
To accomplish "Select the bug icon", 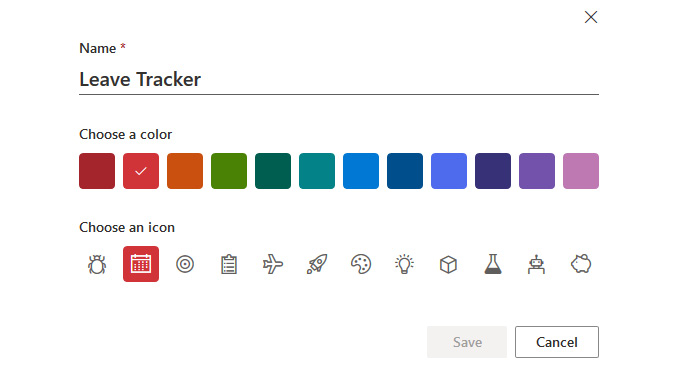I will 97,264.
